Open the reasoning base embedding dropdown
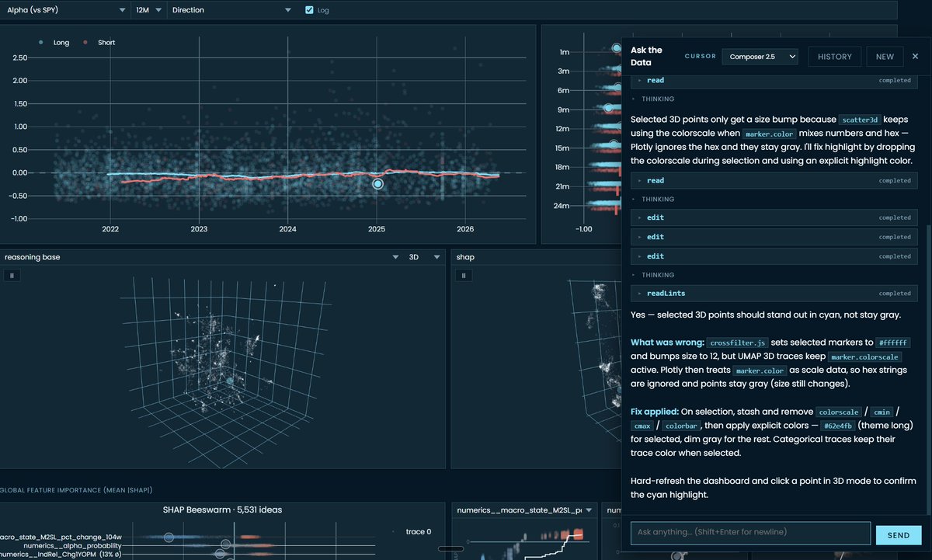 click(x=202, y=256)
